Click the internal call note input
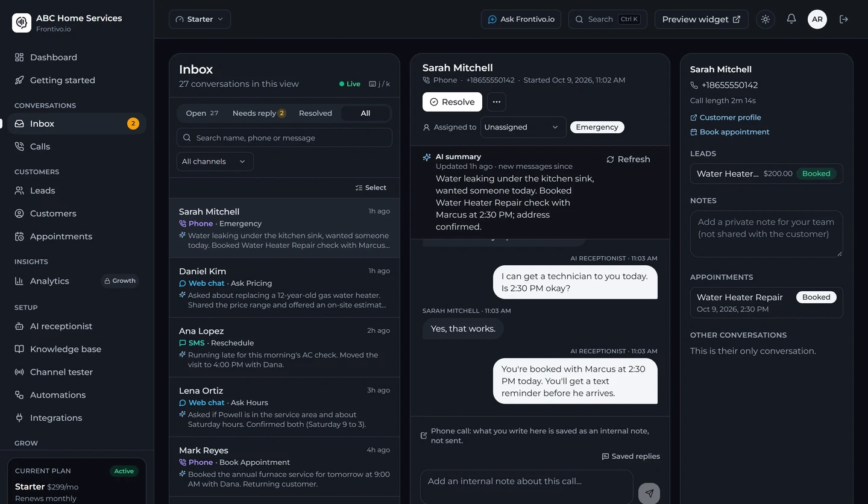The image size is (868, 504). point(526,487)
